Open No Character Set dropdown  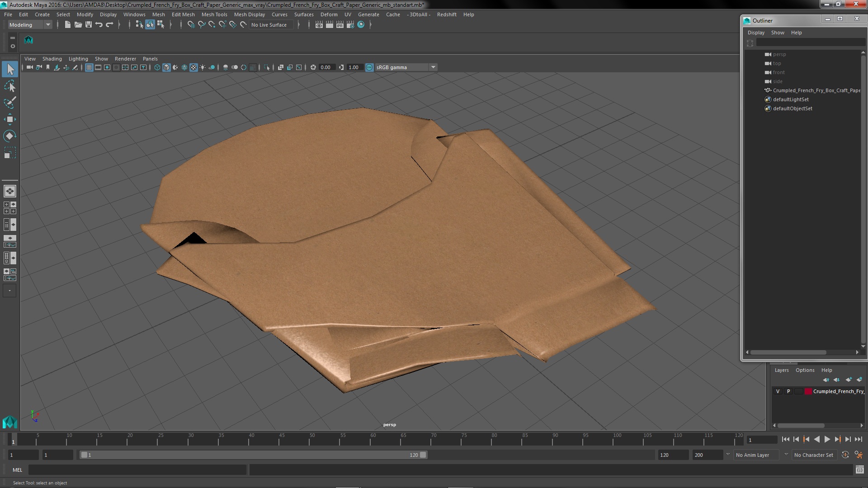815,455
